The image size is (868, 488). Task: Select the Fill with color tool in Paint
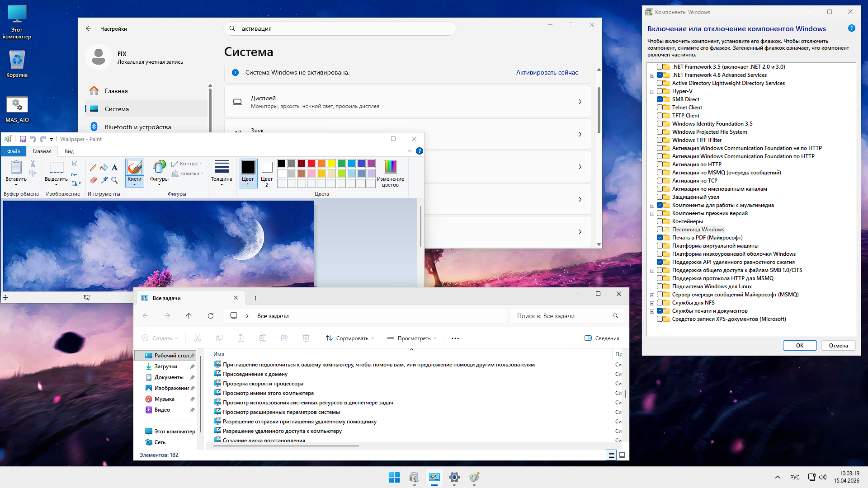click(104, 168)
